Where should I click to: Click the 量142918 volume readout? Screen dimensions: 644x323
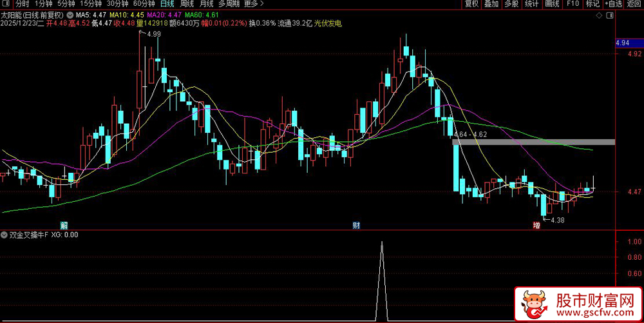pos(152,23)
